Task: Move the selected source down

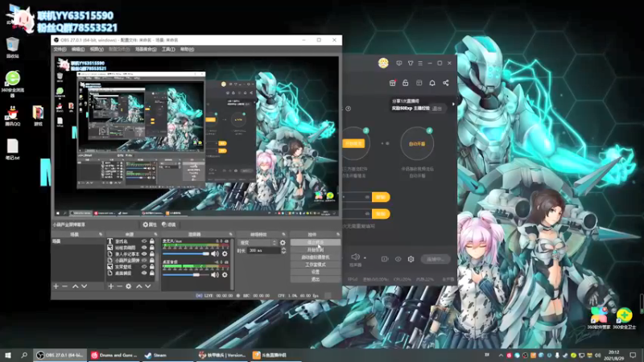Action: [148, 286]
